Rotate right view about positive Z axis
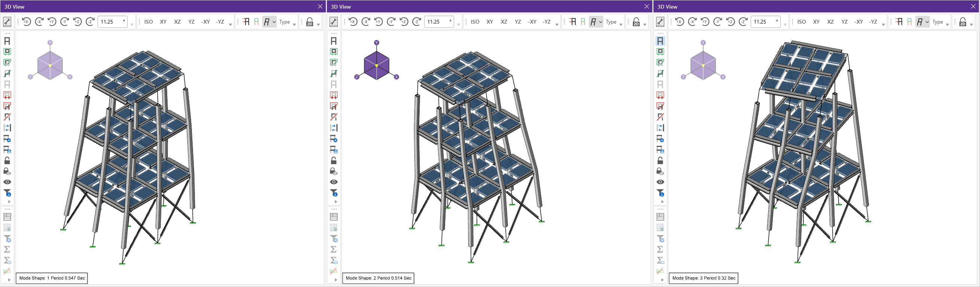Viewport: 980px width, 287px height. click(731, 22)
